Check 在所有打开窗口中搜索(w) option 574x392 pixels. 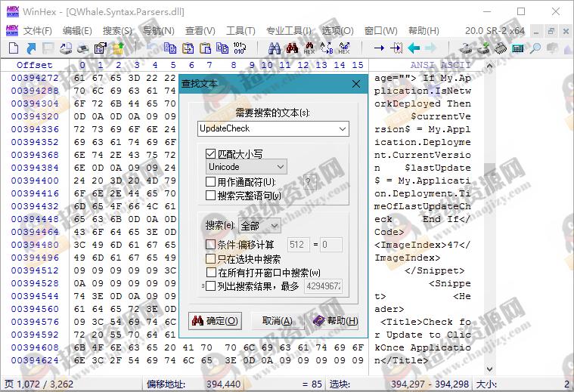(211, 273)
